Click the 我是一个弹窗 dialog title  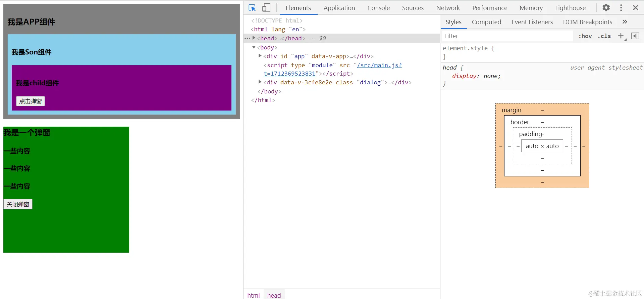pos(27,133)
